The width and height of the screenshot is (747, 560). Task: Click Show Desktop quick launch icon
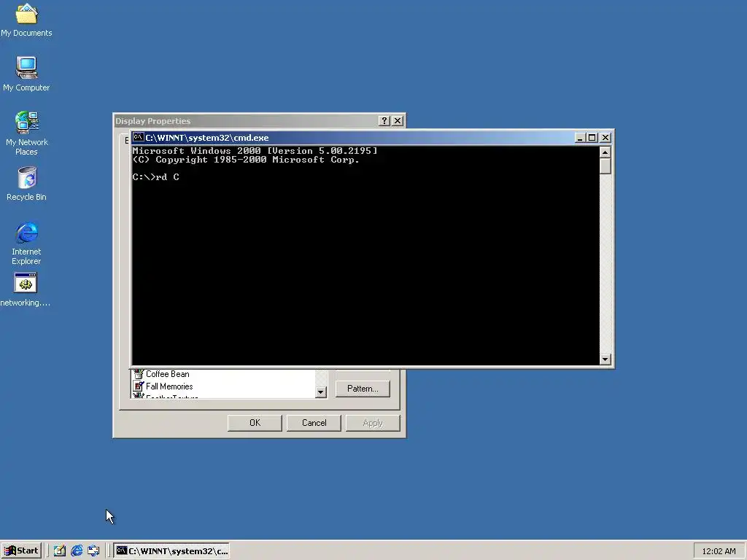click(60, 551)
